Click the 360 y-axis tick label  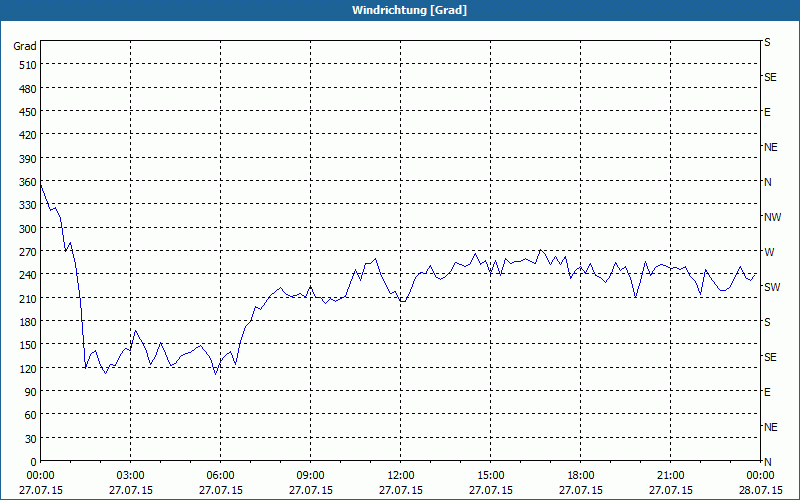pos(28,182)
